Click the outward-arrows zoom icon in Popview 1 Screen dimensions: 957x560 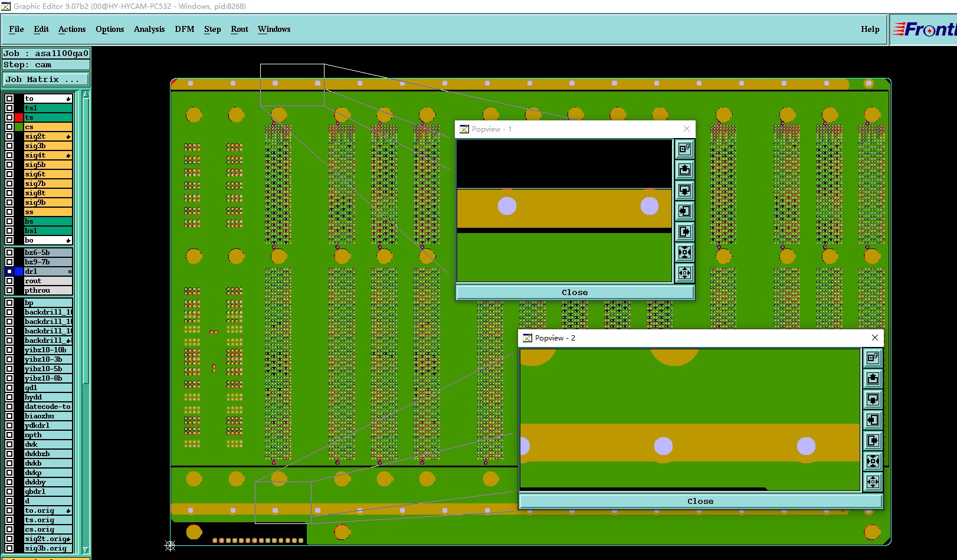click(684, 273)
